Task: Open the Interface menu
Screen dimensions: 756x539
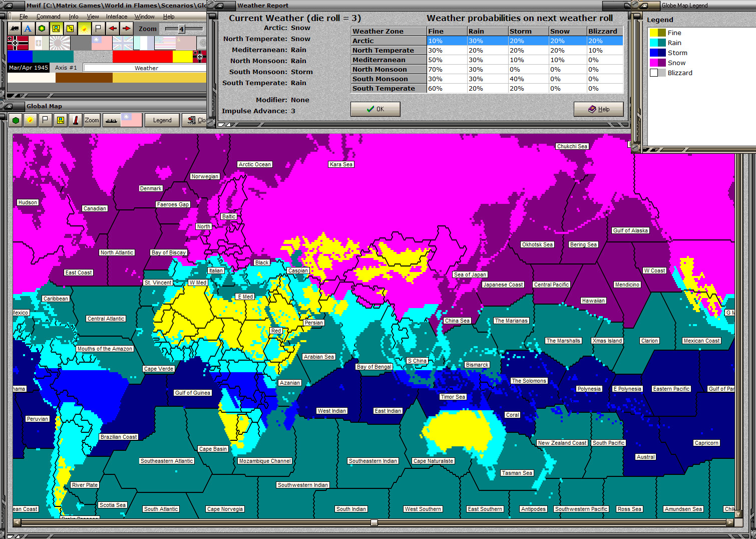Action: 117,17
